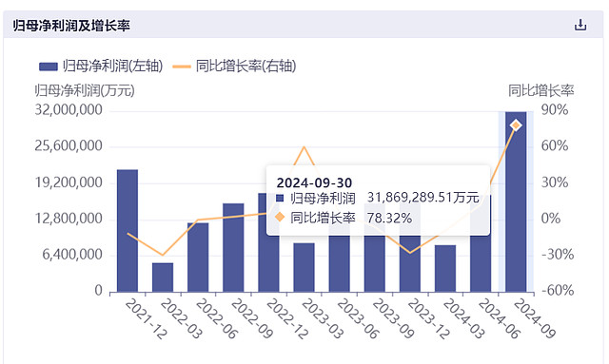Click the diamond growth marker for 2024-09
The image size is (609, 364).
tap(516, 125)
